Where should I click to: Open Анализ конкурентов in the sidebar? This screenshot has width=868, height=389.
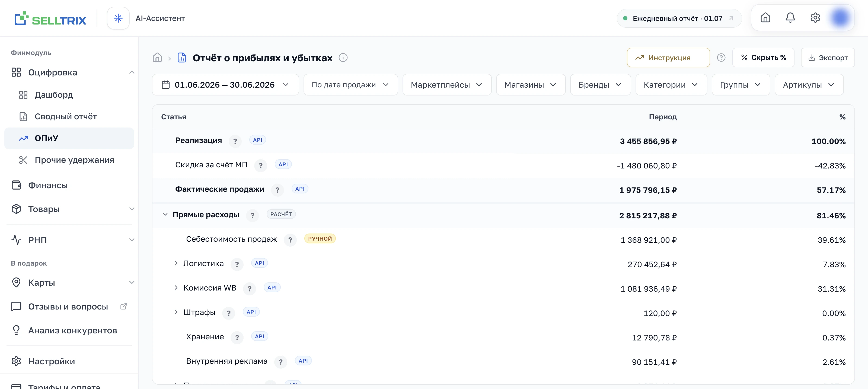pyautogui.click(x=69, y=330)
